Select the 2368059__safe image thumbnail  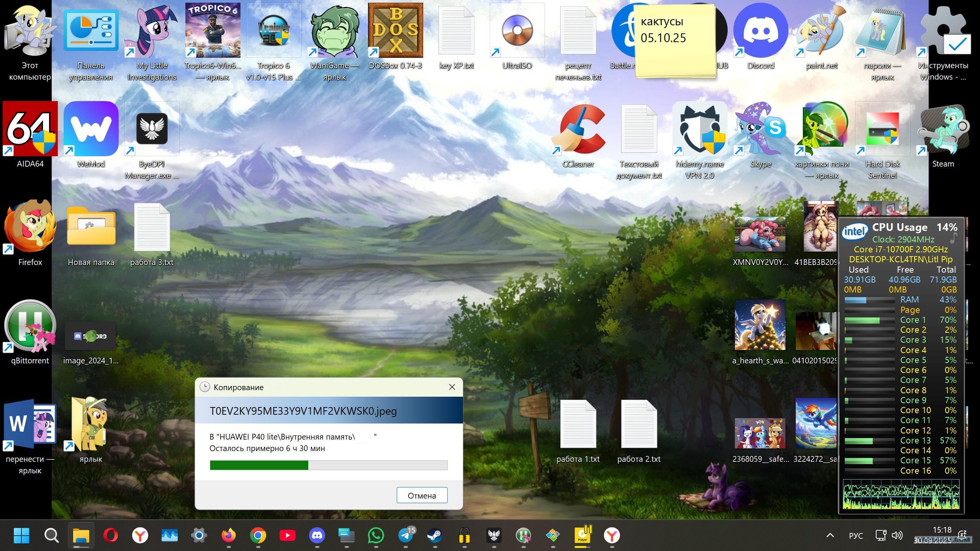tap(760, 433)
